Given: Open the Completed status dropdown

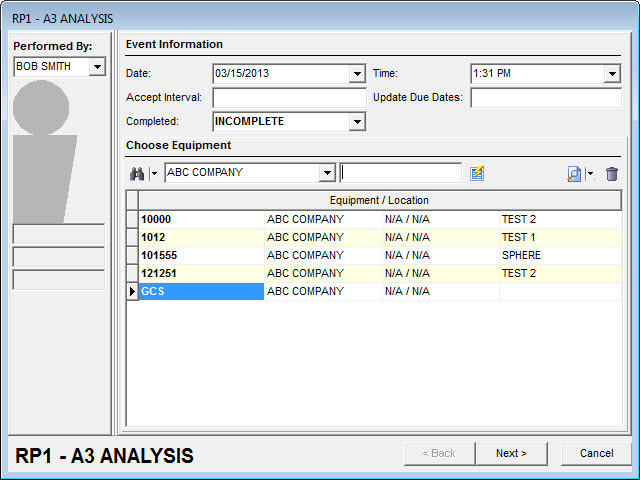Looking at the screenshot, I should (357, 122).
